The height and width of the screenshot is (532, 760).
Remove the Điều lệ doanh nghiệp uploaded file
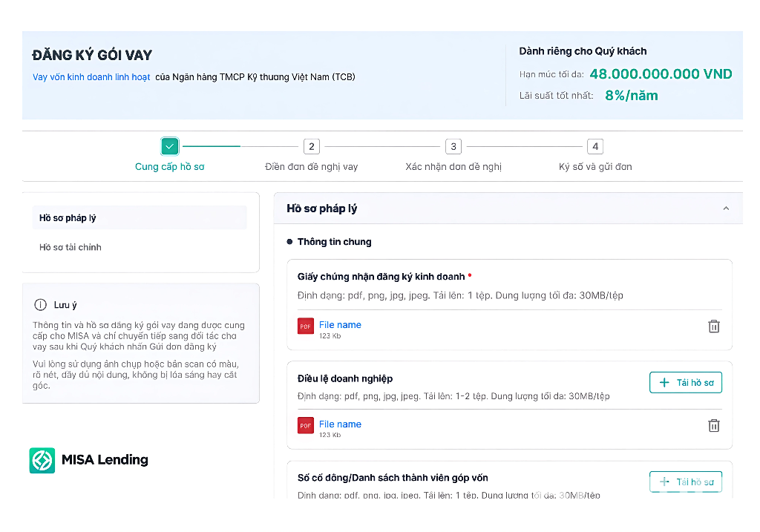tap(714, 425)
